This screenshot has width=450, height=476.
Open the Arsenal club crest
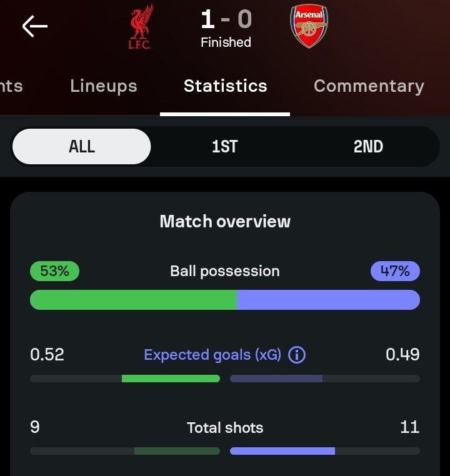pos(309,26)
